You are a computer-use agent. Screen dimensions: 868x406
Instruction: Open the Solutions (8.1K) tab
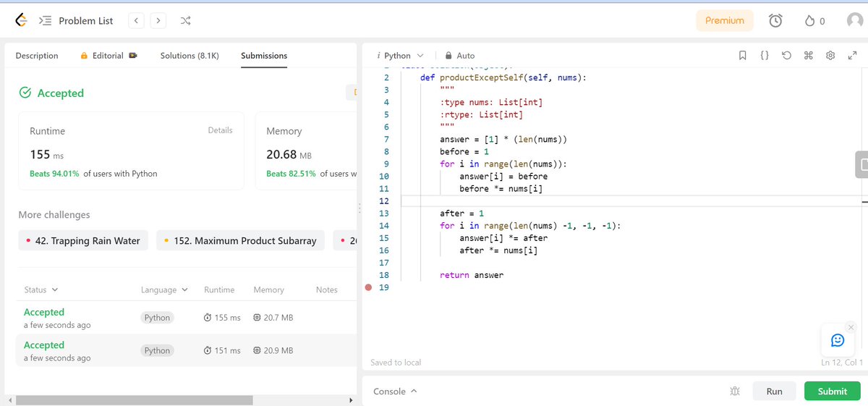[x=190, y=56]
